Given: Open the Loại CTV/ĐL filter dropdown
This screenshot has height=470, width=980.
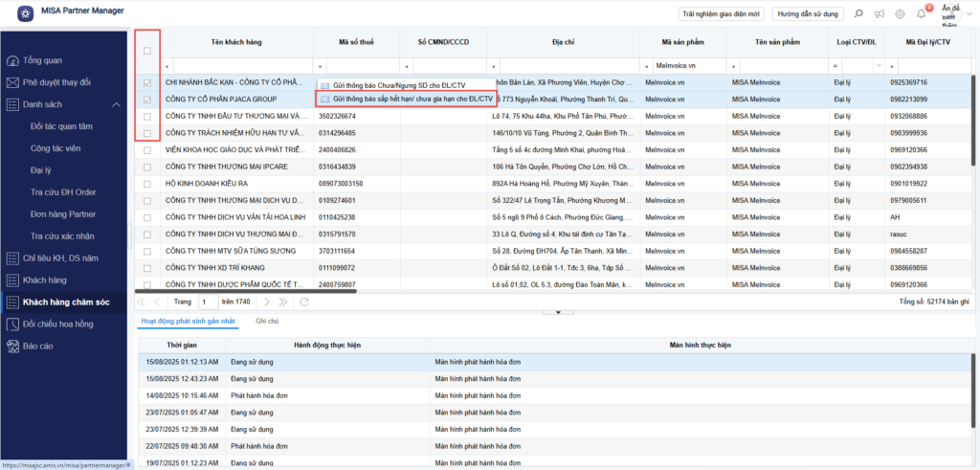Looking at the screenshot, I should (879, 64).
